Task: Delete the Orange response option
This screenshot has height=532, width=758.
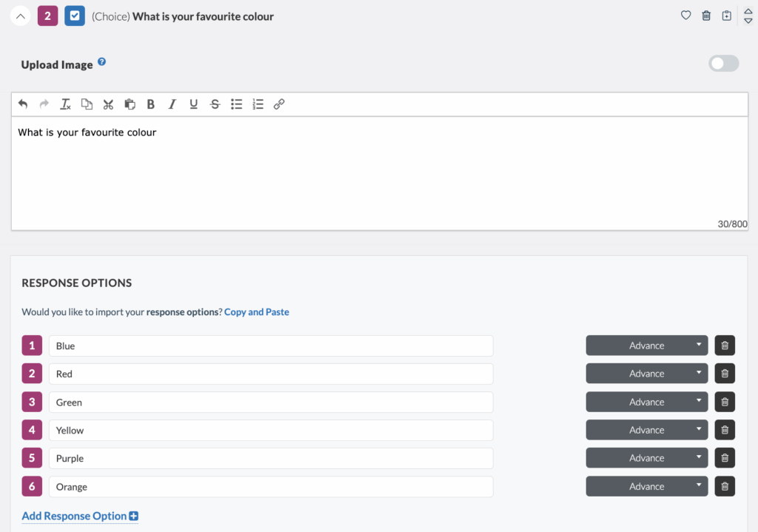Action: (x=725, y=486)
